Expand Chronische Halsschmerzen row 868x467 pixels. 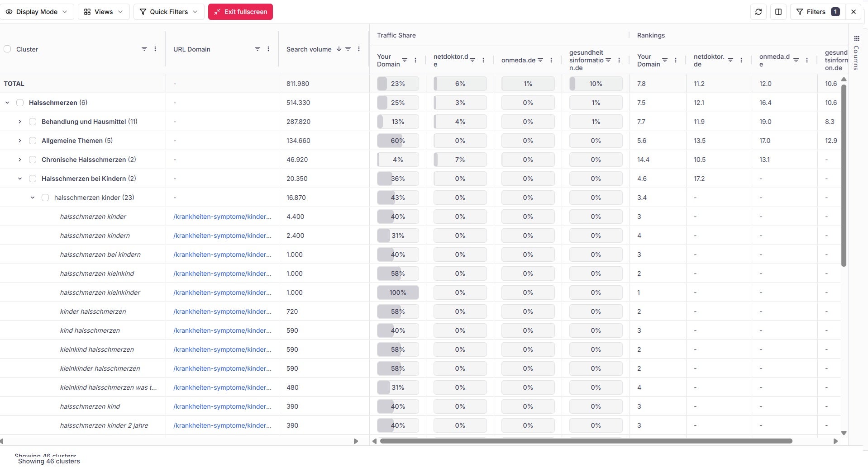click(x=20, y=160)
